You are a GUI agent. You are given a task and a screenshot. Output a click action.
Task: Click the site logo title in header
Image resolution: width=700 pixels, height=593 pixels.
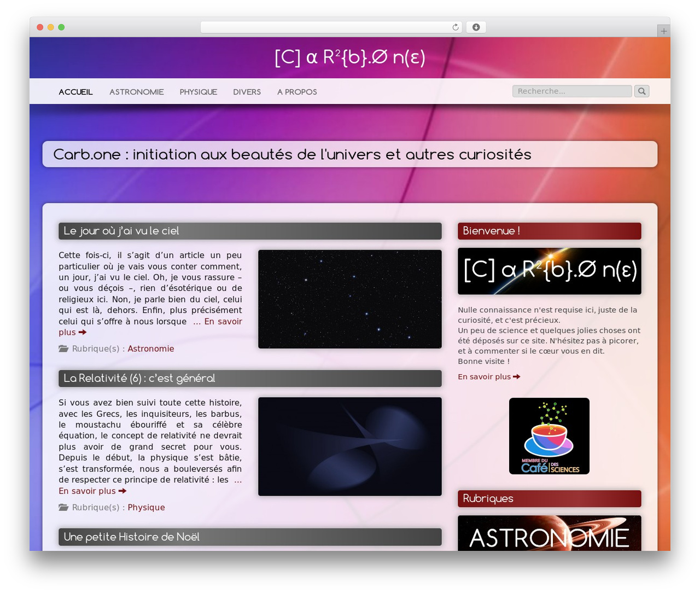tap(350, 57)
